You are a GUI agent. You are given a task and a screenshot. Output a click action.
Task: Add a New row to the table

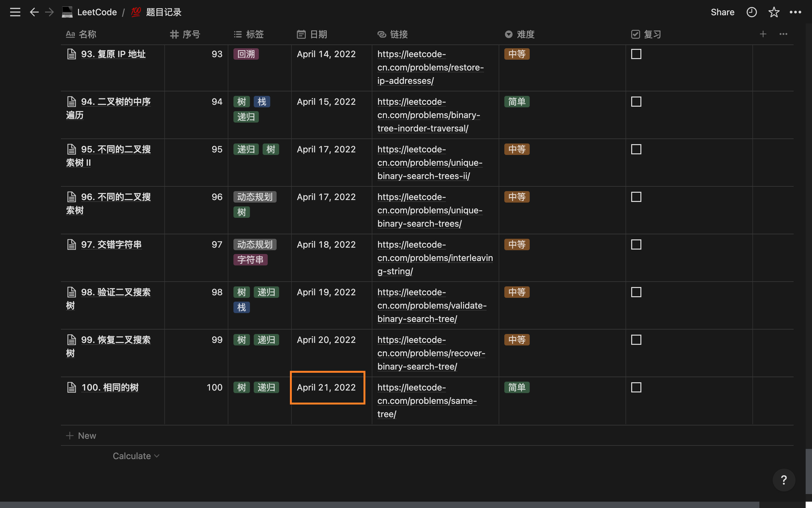click(x=81, y=435)
